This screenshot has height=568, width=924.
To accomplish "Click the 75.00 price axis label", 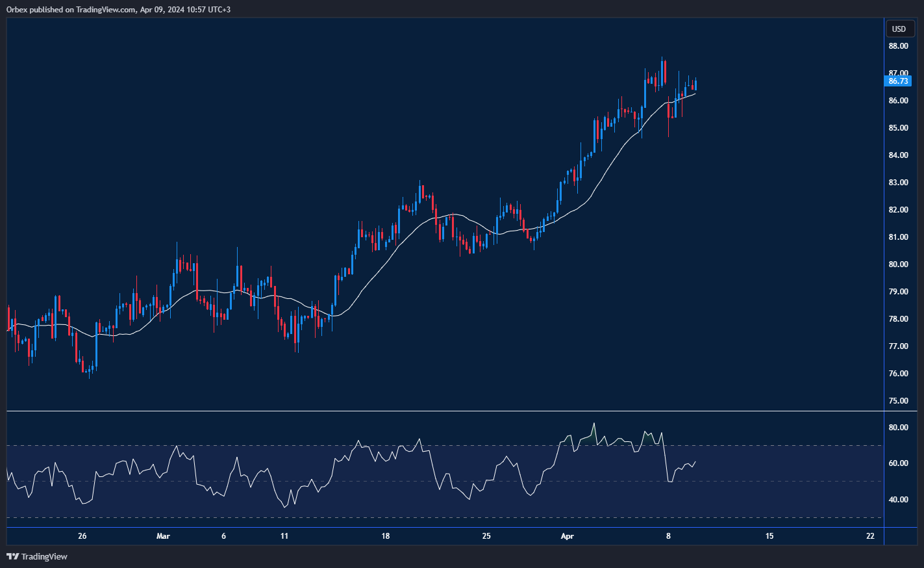I will [898, 401].
